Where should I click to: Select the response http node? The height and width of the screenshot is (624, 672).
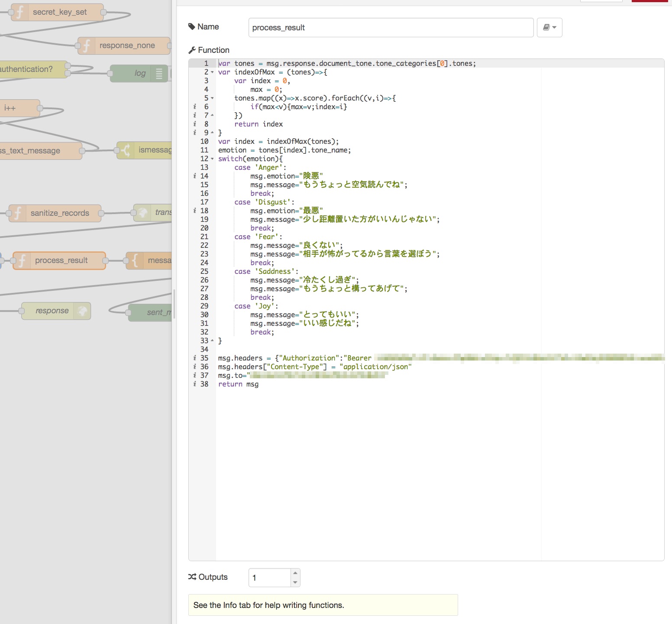coord(56,311)
